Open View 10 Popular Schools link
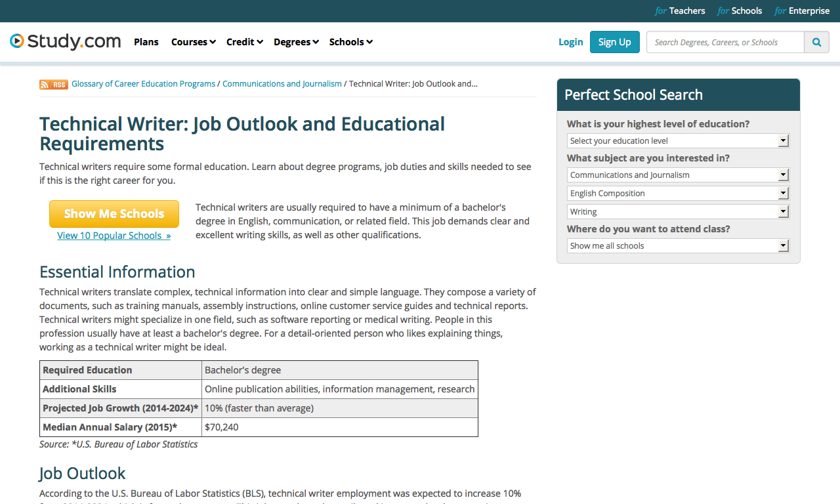Screen dimensions: 840x504 tap(114, 236)
